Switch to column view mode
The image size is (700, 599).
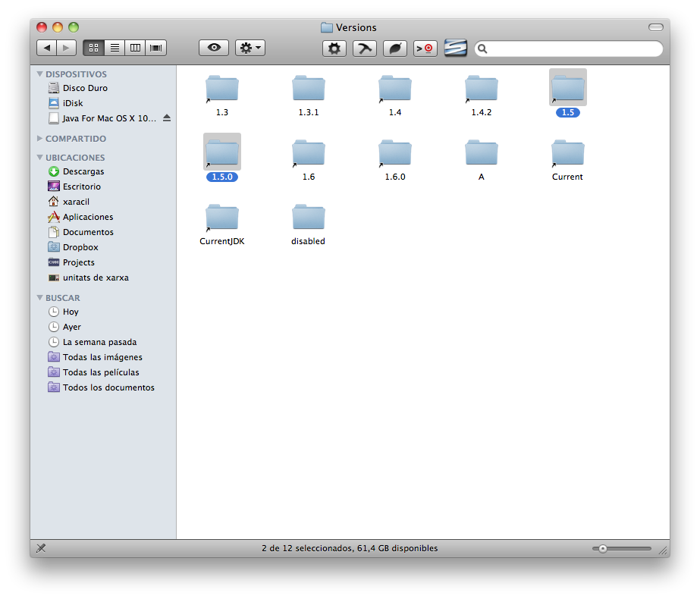[135, 48]
